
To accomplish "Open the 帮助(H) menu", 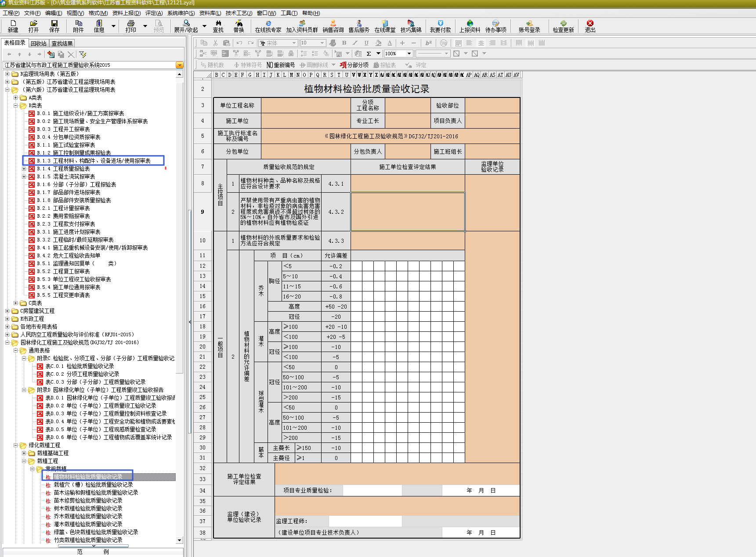I will click(x=311, y=13).
